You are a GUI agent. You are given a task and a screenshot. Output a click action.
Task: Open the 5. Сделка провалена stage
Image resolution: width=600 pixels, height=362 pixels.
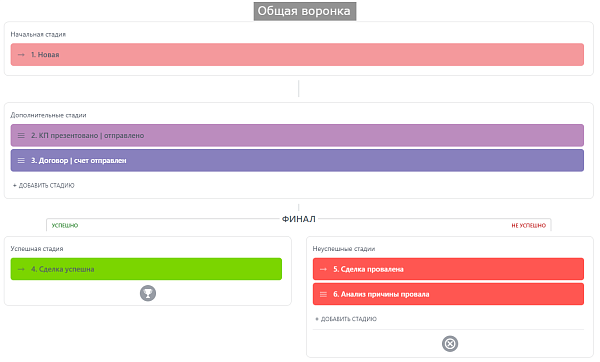[x=448, y=269]
